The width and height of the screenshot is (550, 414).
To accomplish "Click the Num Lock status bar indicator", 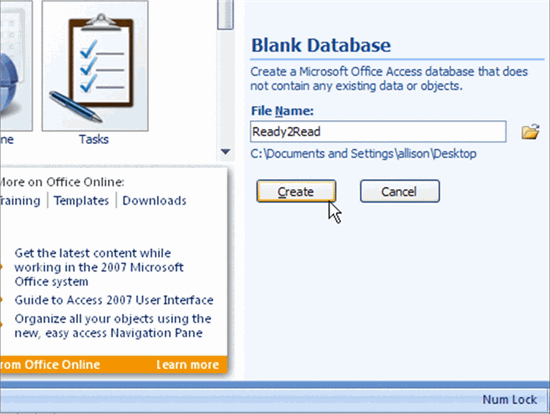I will coord(509,400).
